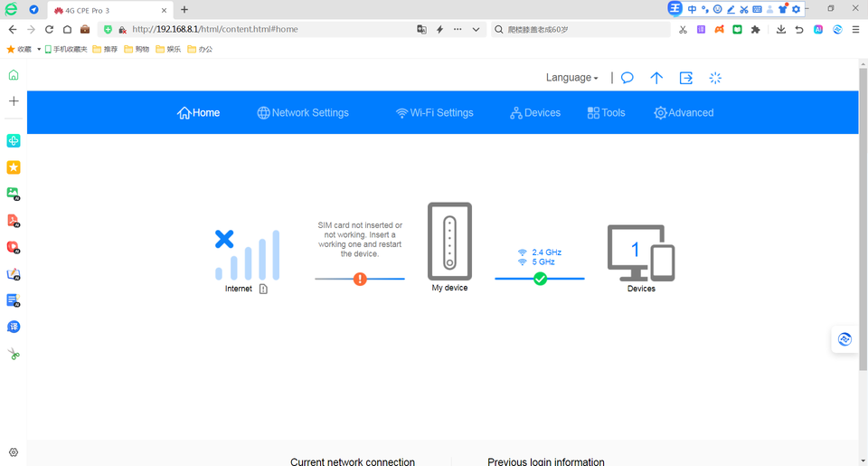This screenshot has width=868, height=466.
Task: Click the green home icon in sidebar
Action: pos(14,75)
